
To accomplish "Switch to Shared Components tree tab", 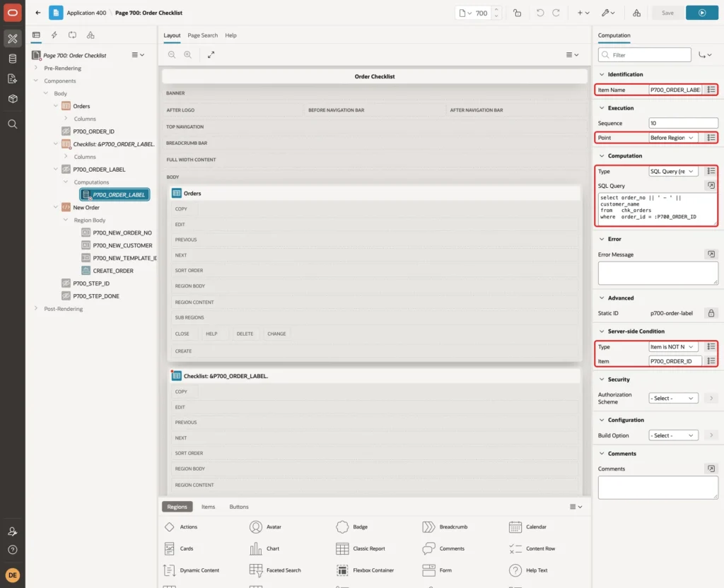I will [x=90, y=35].
